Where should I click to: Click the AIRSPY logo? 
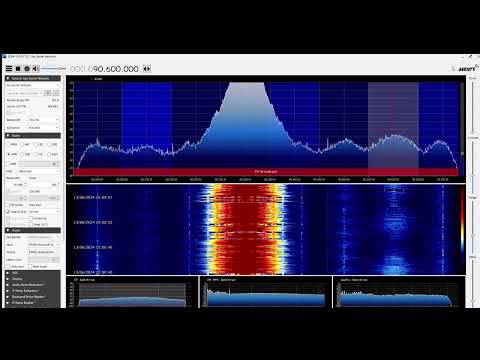pos(468,68)
